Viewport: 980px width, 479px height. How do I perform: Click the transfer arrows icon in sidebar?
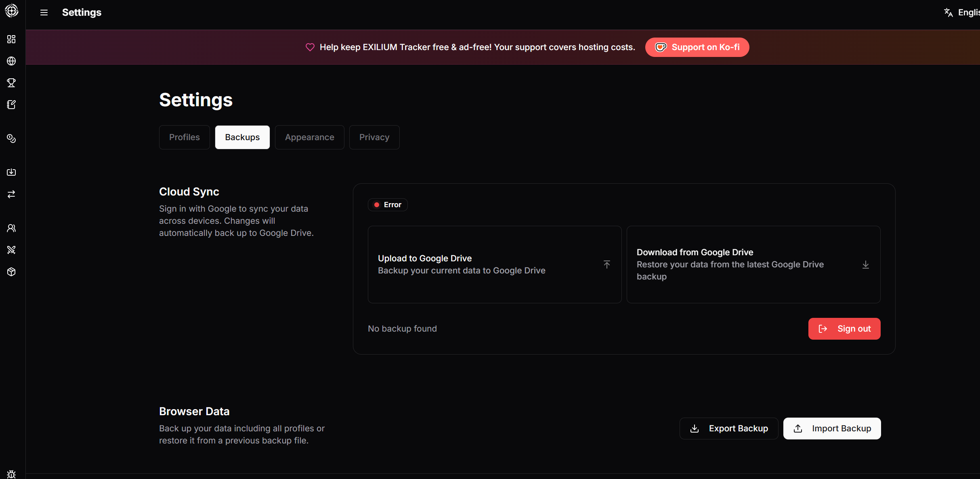pos(11,194)
